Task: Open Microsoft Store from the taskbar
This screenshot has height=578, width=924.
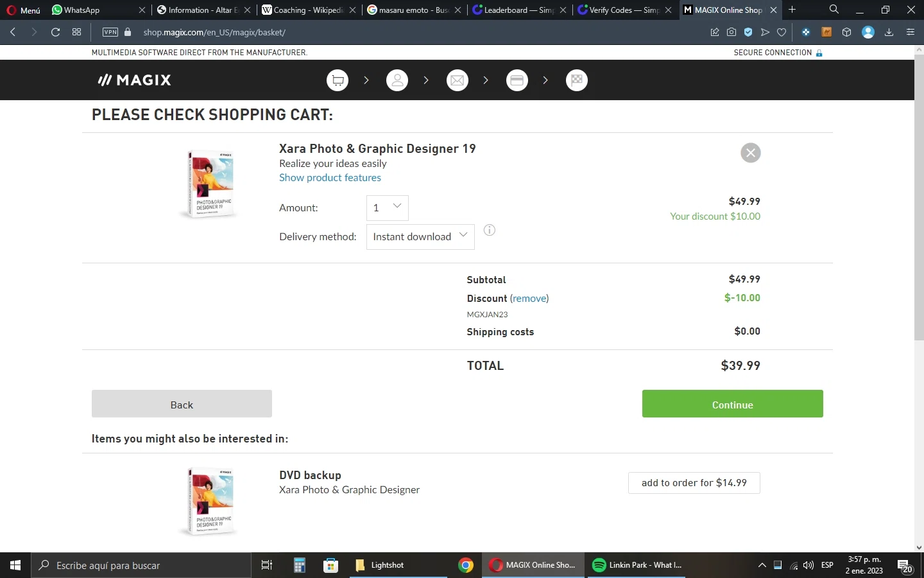Action: pyautogui.click(x=330, y=565)
